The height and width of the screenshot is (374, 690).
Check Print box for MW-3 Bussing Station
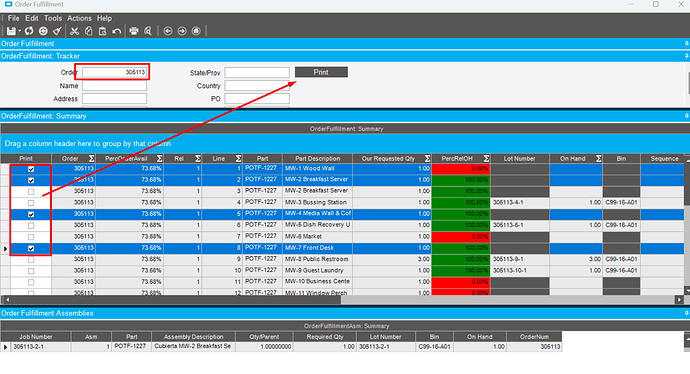(x=31, y=203)
